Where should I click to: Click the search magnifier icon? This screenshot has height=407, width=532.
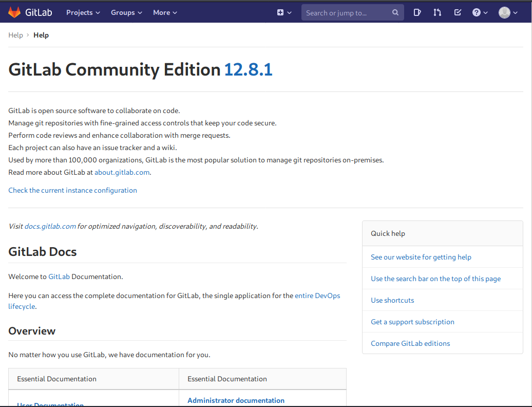pos(395,13)
